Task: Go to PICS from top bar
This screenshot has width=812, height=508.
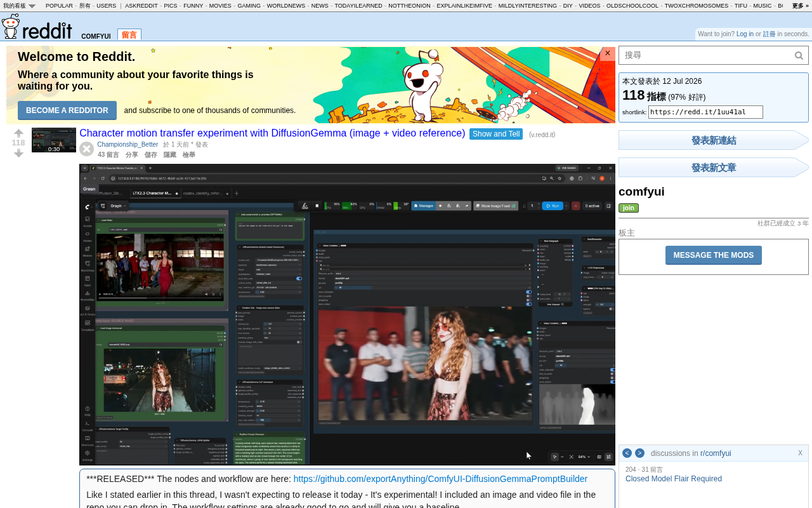Action: [171, 6]
